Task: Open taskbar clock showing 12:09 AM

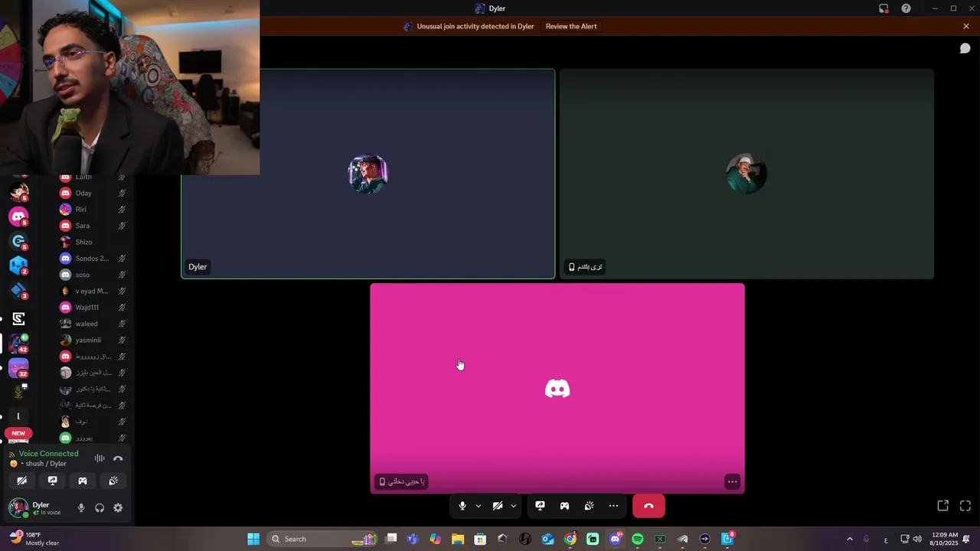Action: pos(946,539)
